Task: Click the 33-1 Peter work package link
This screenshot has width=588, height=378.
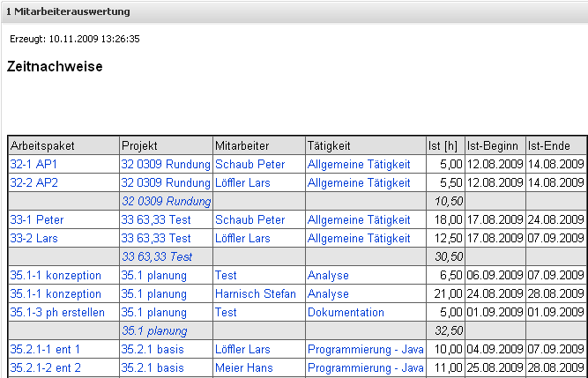Action: pos(37,219)
